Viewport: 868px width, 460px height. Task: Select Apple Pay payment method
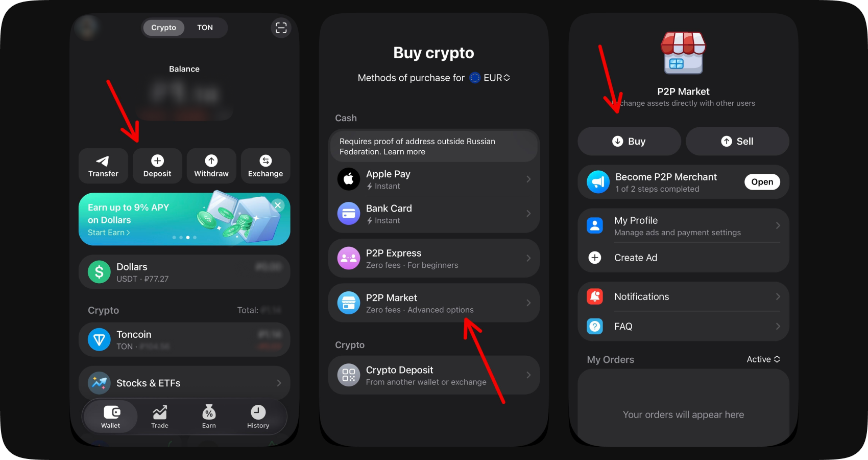[434, 179]
